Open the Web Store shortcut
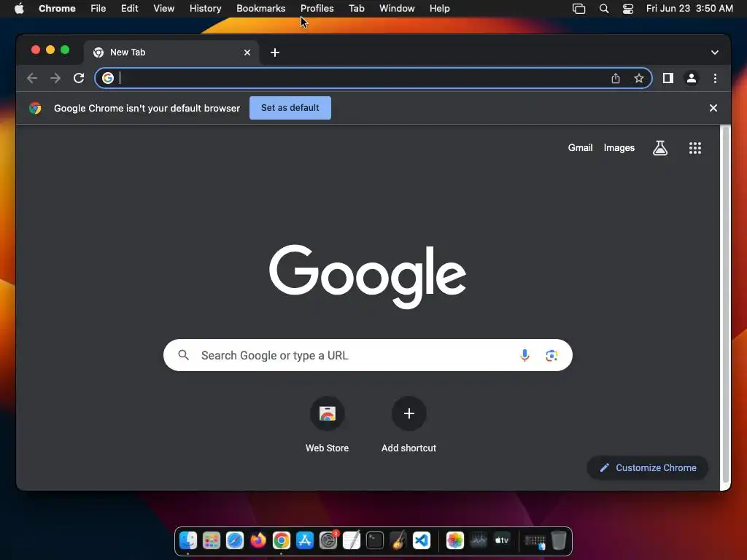Image resolution: width=747 pixels, height=560 pixels. point(328,425)
